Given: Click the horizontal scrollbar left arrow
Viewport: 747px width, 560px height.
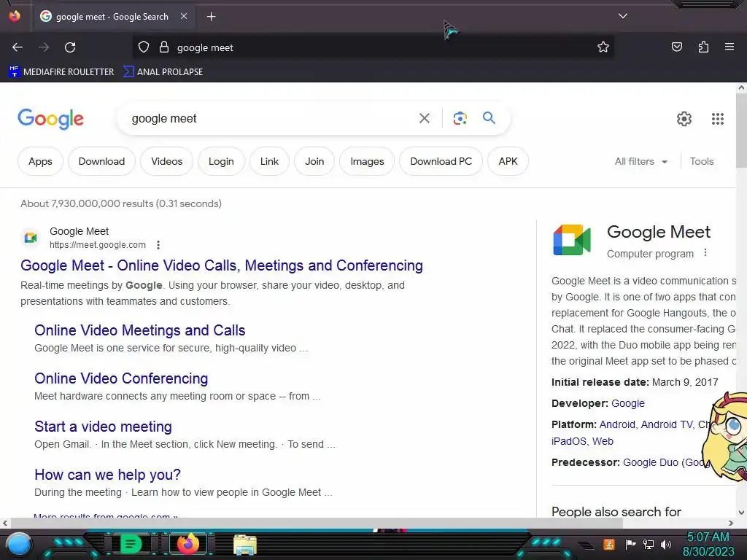Looking at the screenshot, I should [5, 523].
